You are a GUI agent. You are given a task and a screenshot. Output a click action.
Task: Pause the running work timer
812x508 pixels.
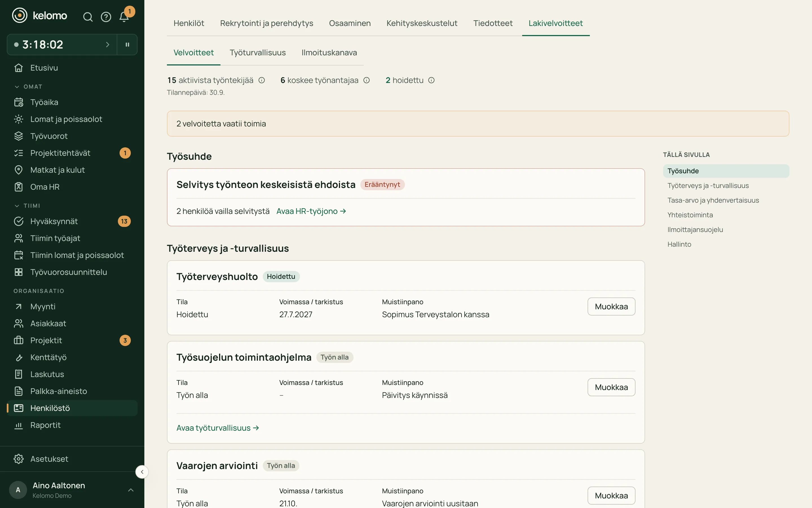(127, 44)
